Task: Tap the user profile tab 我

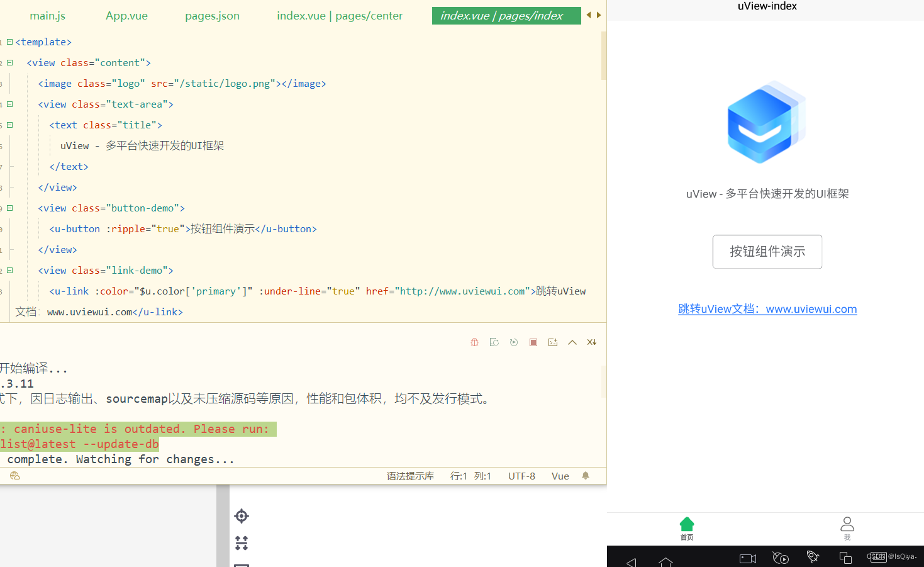Action: 847,529
